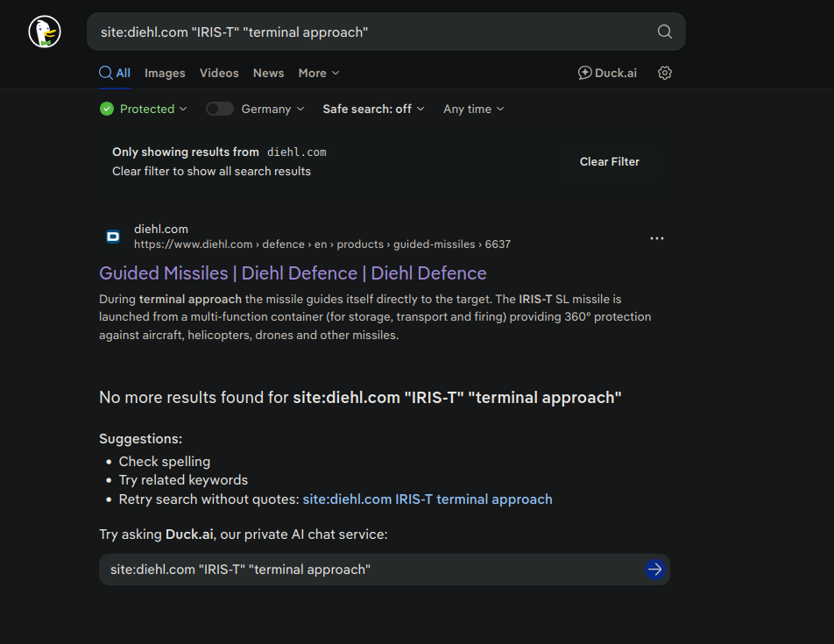
Task: Click the Duck.ai chat input field
Action: click(x=368, y=570)
